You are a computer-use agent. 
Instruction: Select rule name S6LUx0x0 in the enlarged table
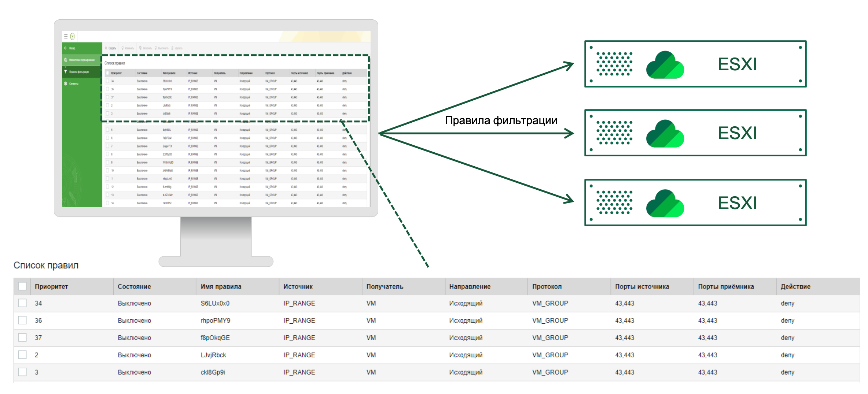215,303
